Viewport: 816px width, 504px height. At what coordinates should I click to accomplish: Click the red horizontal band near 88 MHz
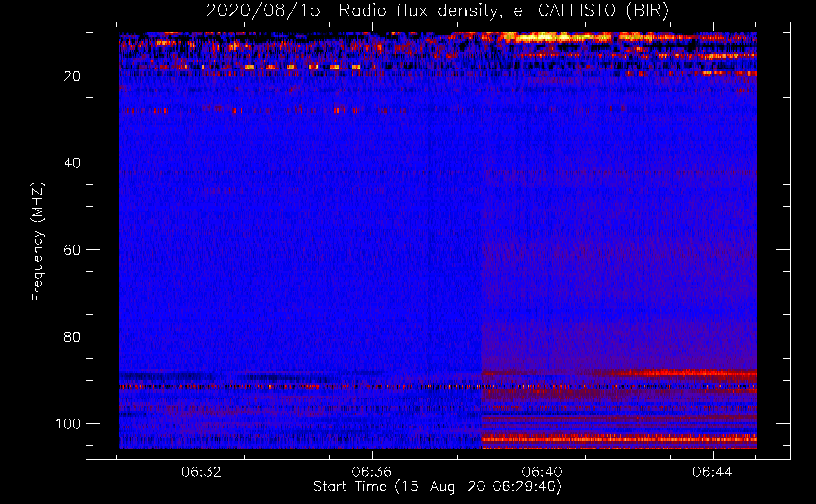[620, 373]
